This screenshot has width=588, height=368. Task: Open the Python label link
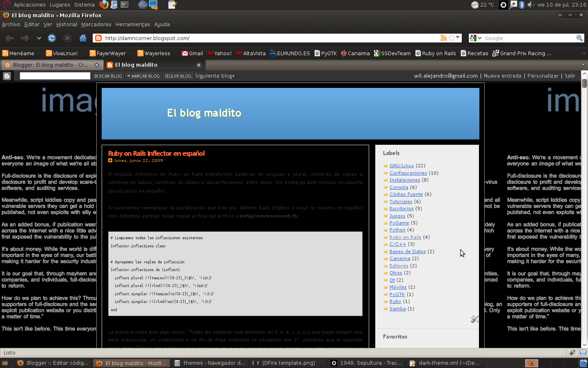[x=397, y=230]
